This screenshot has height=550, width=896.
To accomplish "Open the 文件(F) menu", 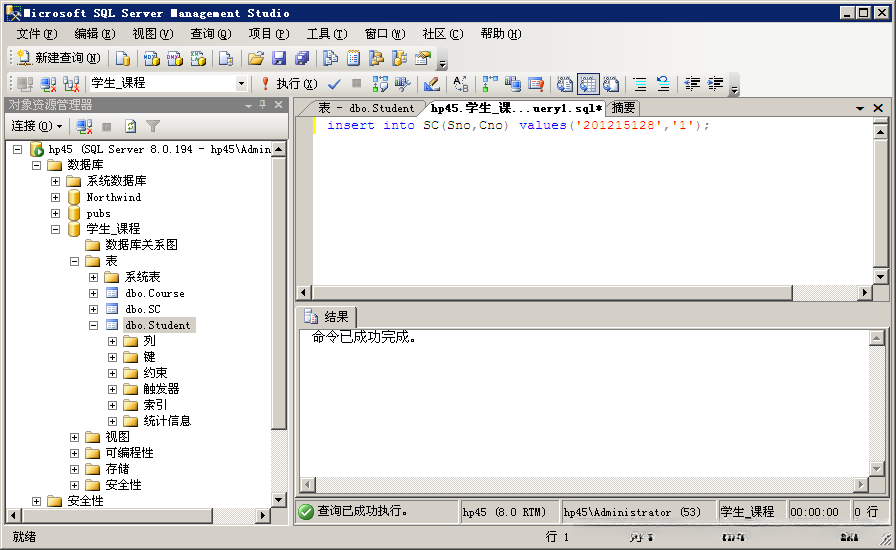I will 37,34.
